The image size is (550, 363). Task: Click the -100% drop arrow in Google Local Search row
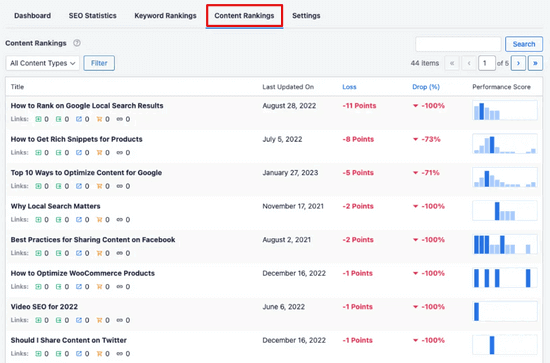coord(416,106)
